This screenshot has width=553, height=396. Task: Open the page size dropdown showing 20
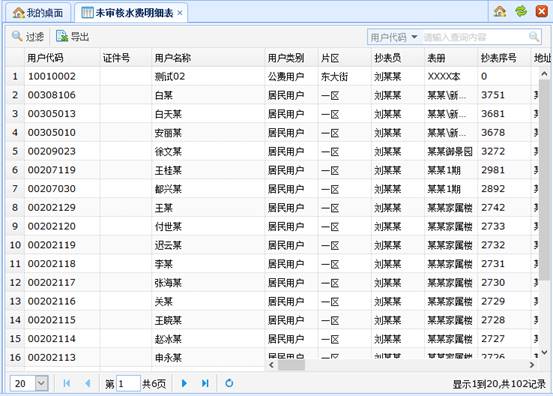(42, 383)
